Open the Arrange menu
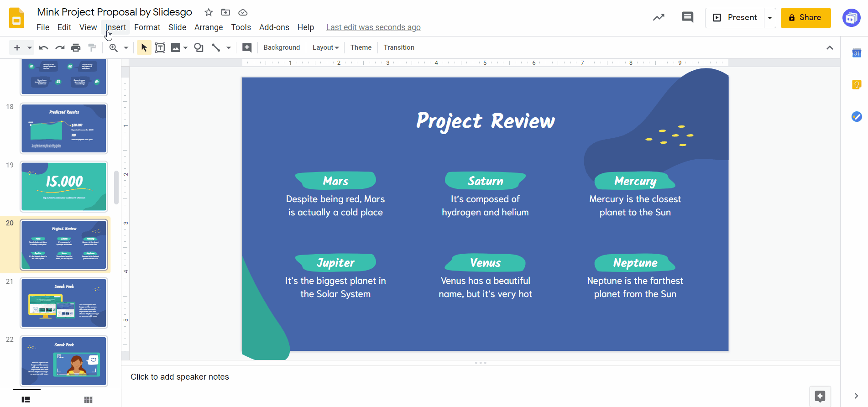Screen dimensions: 868x407 (209, 27)
